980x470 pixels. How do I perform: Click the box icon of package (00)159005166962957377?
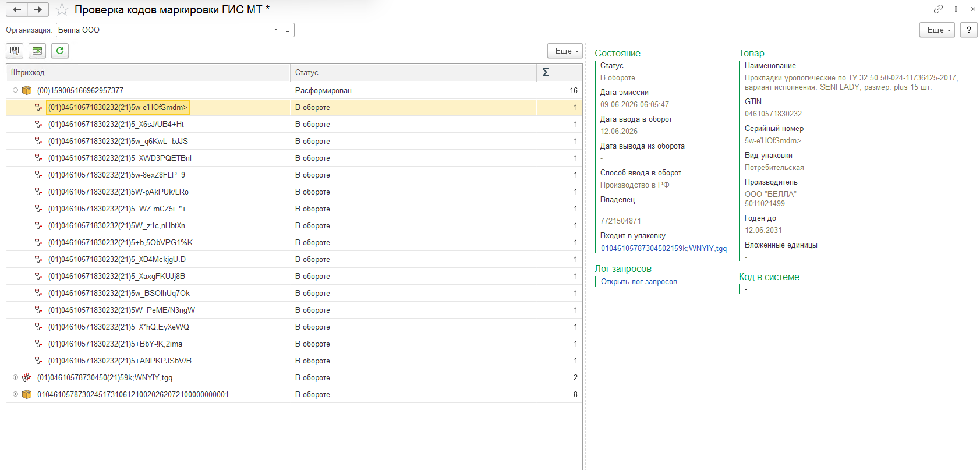pos(27,90)
